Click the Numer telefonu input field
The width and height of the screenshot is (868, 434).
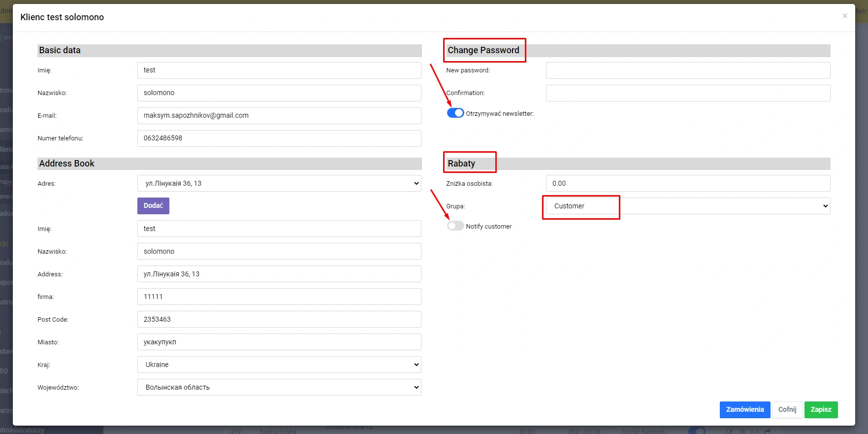279,138
